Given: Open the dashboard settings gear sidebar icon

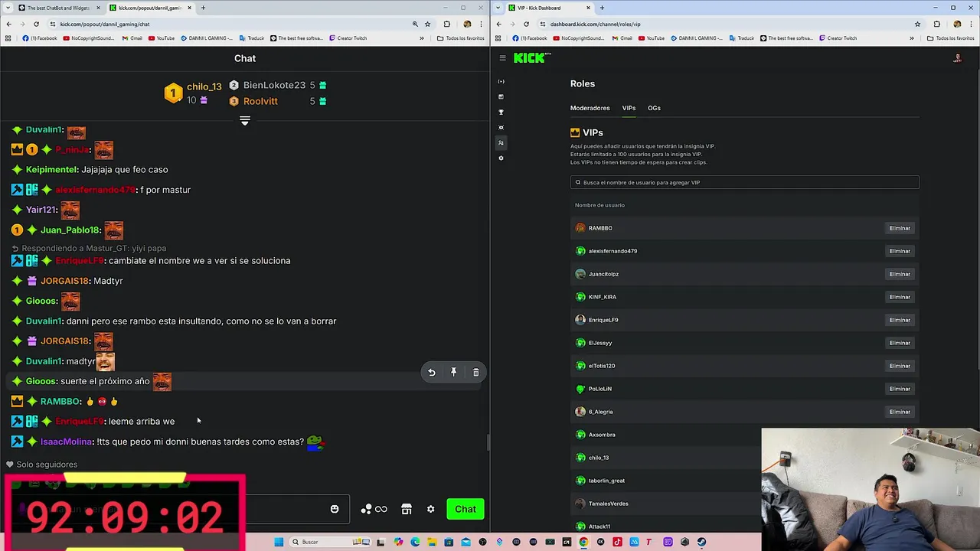Looking at the screenshot, I should point(501,158).
